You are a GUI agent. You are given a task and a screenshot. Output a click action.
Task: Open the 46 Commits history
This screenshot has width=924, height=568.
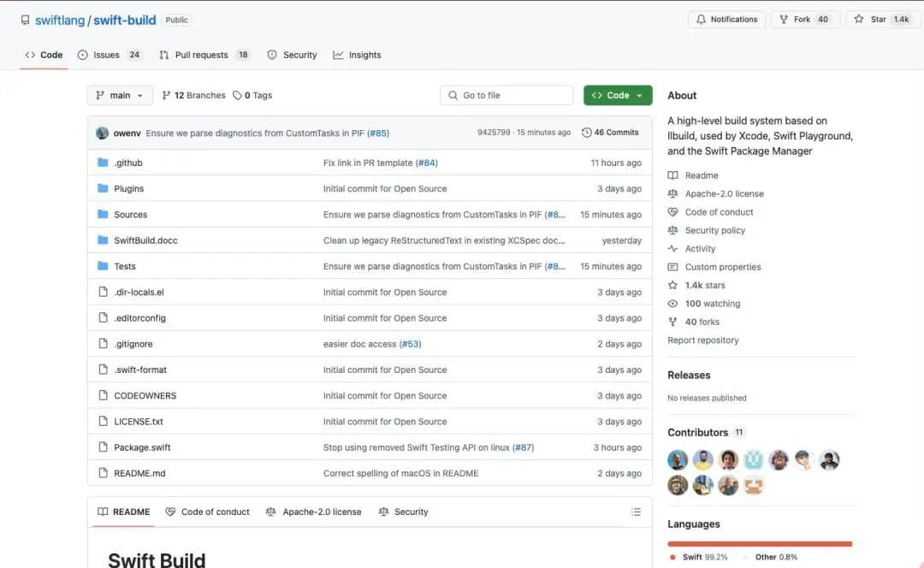[610, 133]
